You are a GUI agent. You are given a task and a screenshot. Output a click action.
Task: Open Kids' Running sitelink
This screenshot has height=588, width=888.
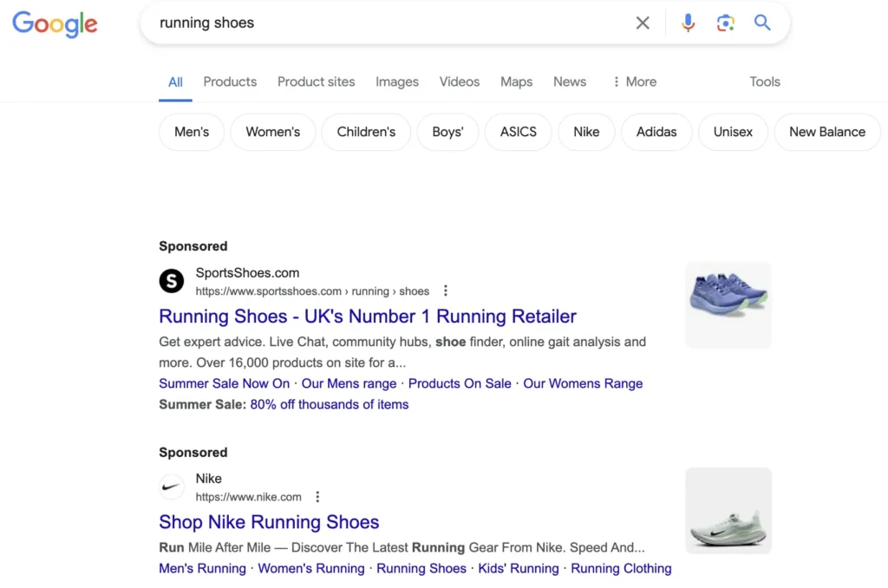point(519,568)
